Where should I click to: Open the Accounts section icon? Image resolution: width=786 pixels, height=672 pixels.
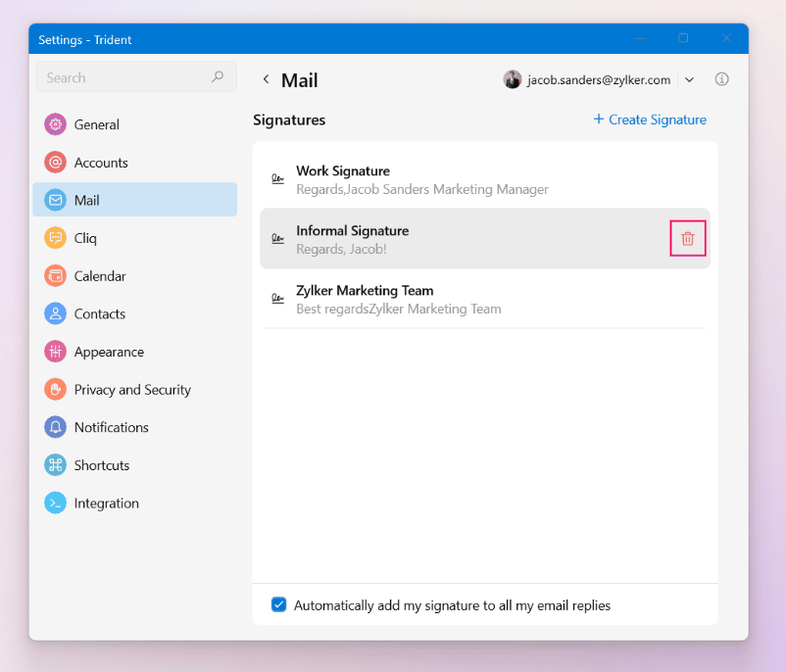pyautogui.click(x=56, y=163)
